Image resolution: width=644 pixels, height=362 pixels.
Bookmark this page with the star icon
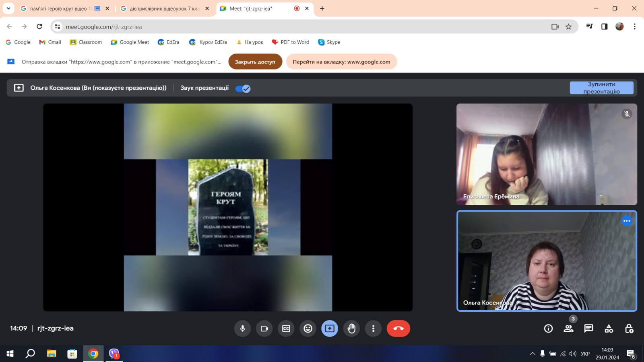tap(568, 27)
